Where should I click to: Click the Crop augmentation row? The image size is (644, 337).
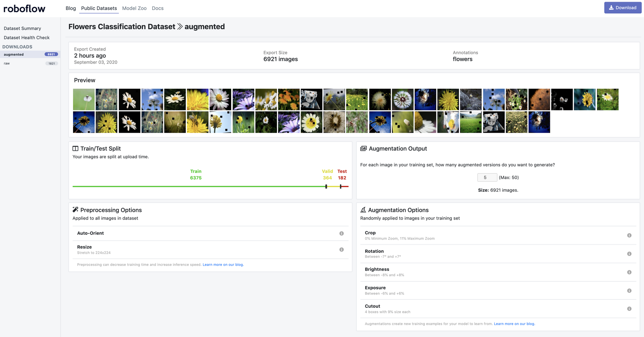pyautogui.click(x=498, y=235)
